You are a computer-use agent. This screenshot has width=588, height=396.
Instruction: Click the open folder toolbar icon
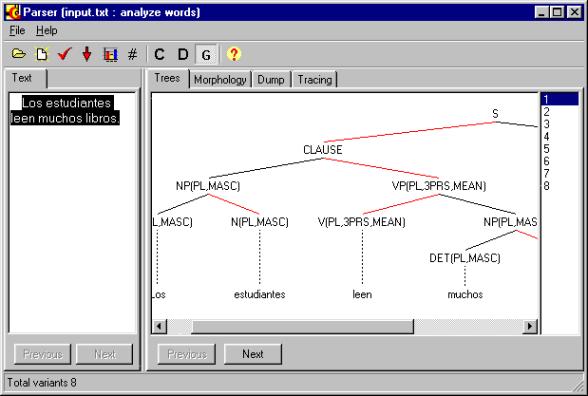[18, 54]
